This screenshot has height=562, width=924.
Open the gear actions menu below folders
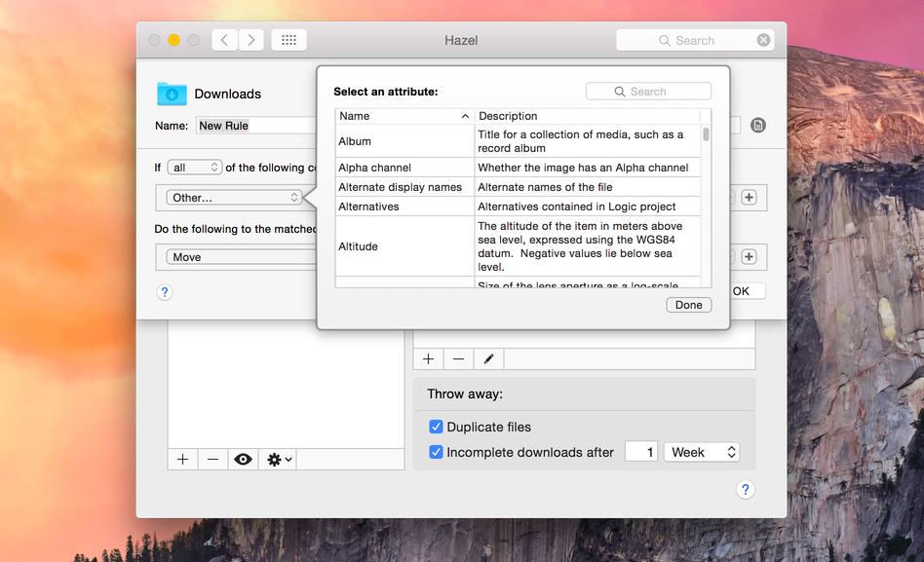(x=279, y=460)
